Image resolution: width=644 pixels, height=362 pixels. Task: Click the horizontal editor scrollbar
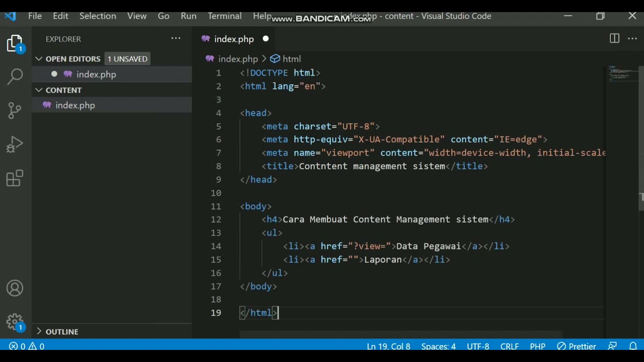point(400,334)
